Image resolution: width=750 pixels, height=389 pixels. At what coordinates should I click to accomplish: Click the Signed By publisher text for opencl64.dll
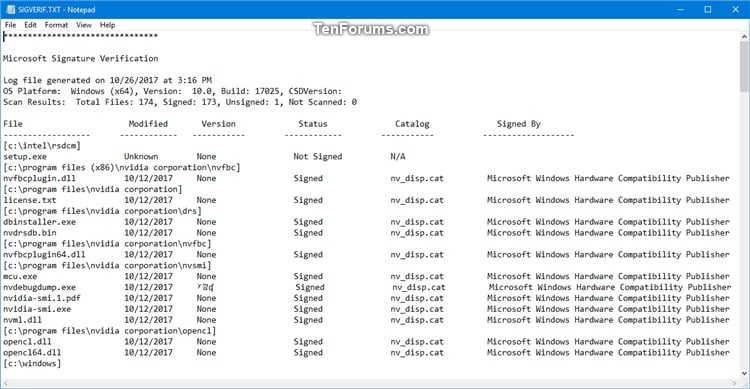[608, 353]
